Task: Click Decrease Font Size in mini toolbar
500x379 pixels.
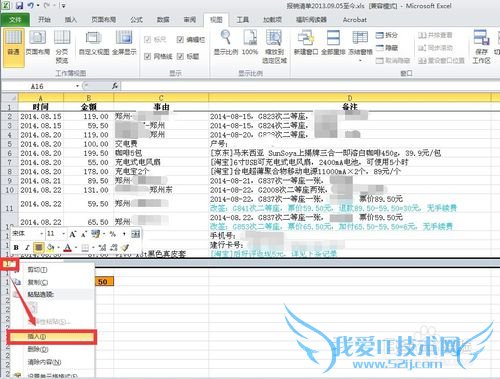Action: pyautogui.click(x=84, y=234)
